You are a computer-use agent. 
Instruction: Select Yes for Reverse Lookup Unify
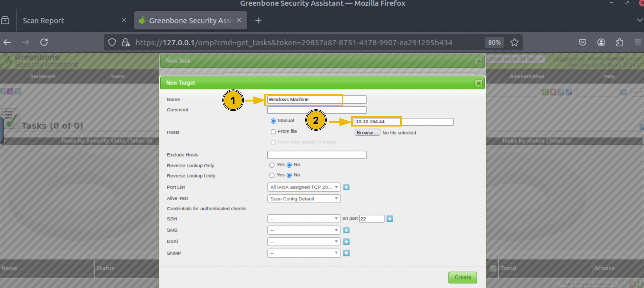tap(272, 175)
